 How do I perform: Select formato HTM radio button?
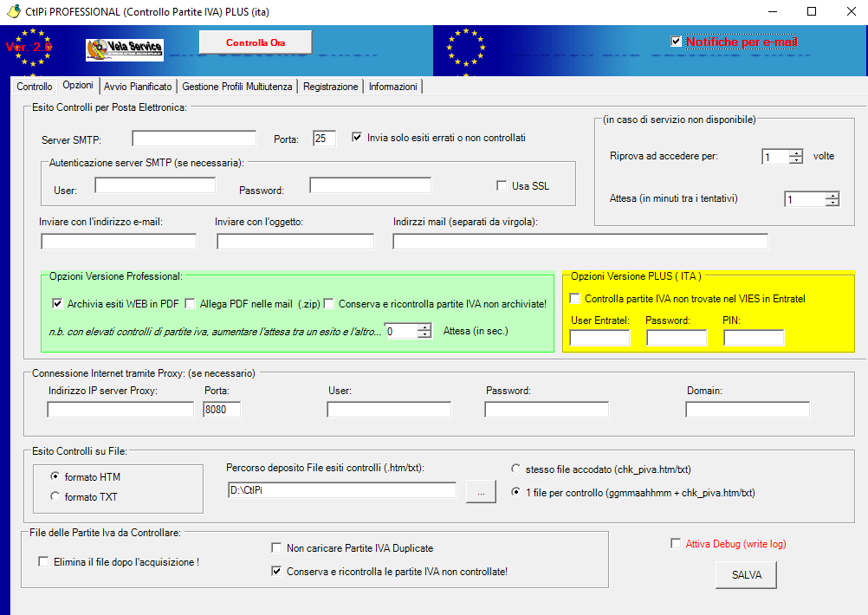pos(55,476)
